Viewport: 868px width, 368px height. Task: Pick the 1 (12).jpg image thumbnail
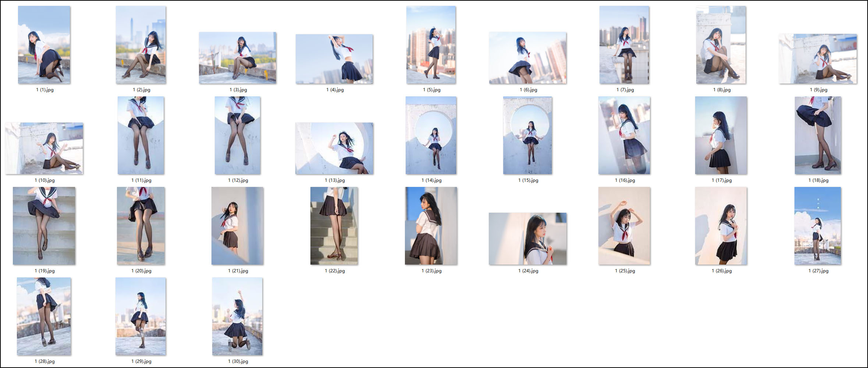click(x=238, y=135)
